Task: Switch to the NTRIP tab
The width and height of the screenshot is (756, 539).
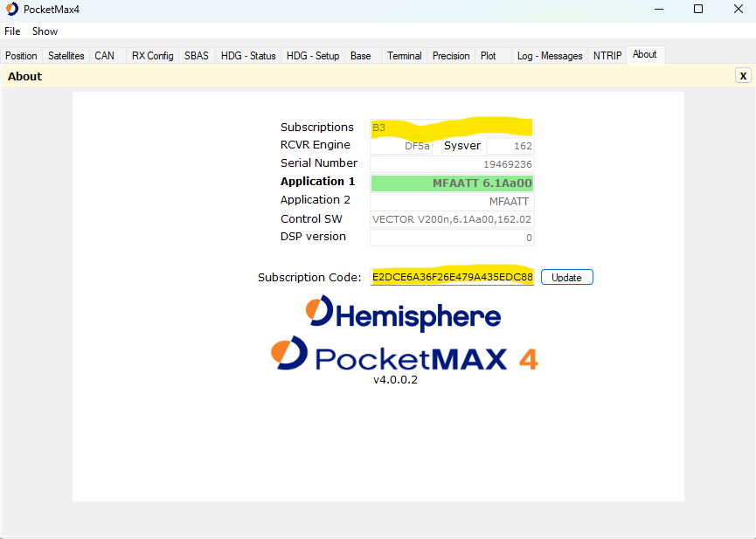Action: click(x=607, y=56)
